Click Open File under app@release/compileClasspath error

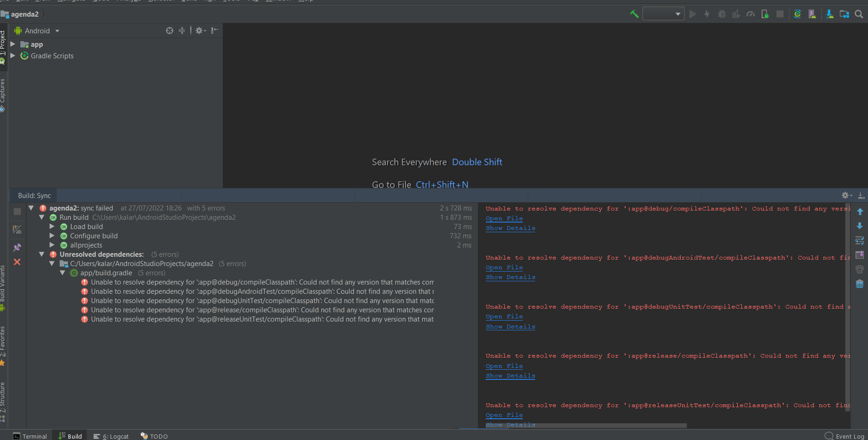click(504, 366)
